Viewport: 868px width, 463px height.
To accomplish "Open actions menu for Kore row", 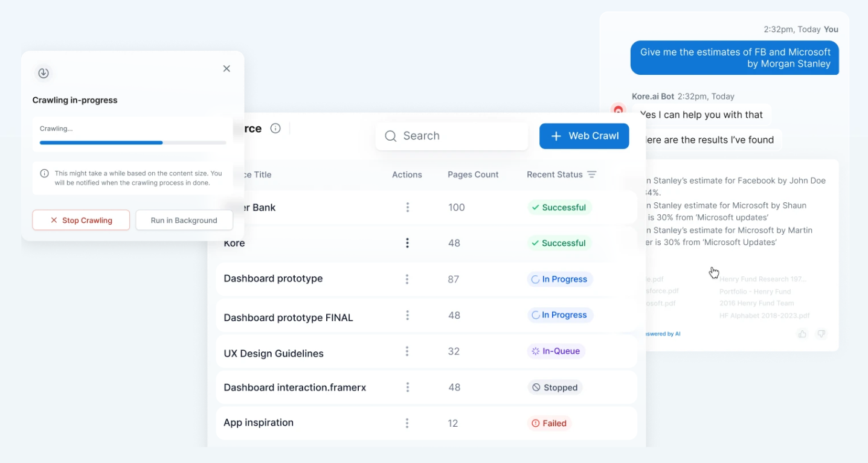I will click(x=407, y=243).
